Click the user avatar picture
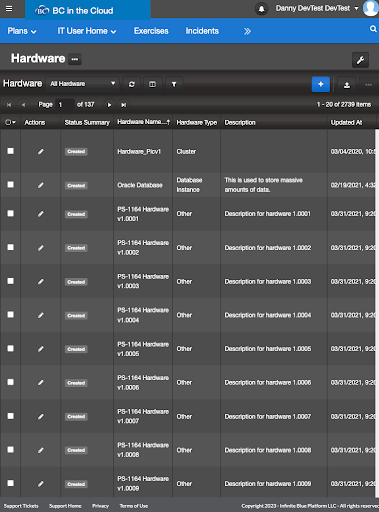The image size is (379, 512). click(x=371, y=8)
